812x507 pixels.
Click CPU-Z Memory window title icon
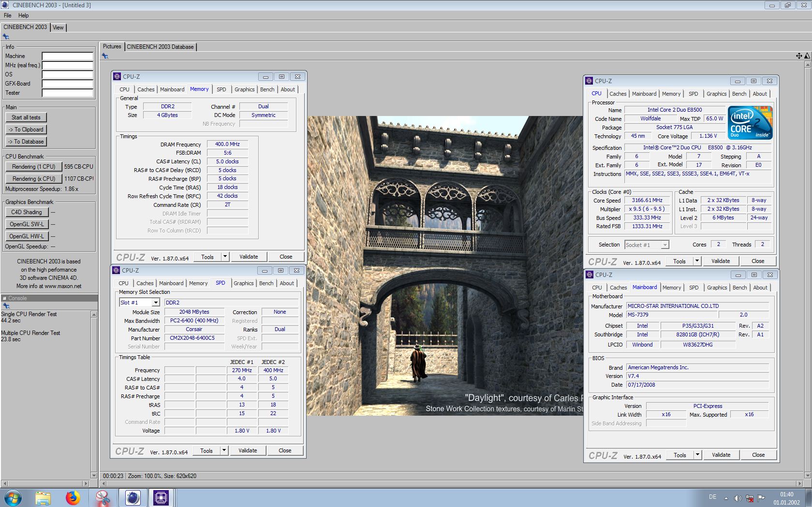(117, 76)
